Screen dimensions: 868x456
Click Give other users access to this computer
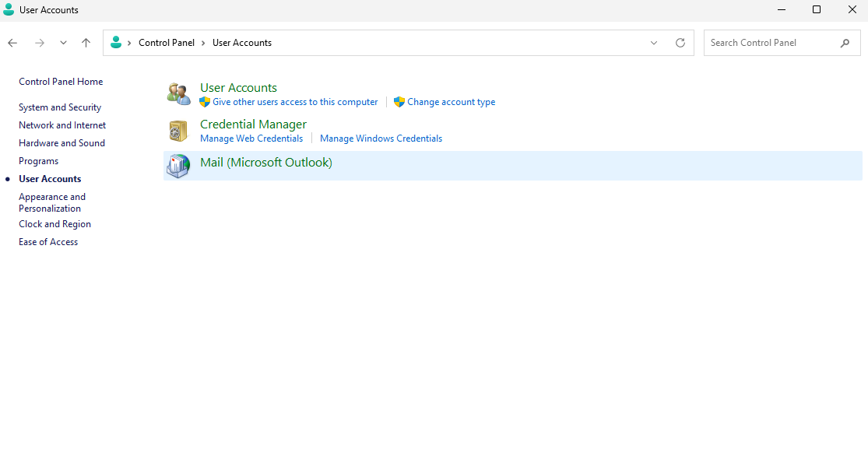point(295,102)
